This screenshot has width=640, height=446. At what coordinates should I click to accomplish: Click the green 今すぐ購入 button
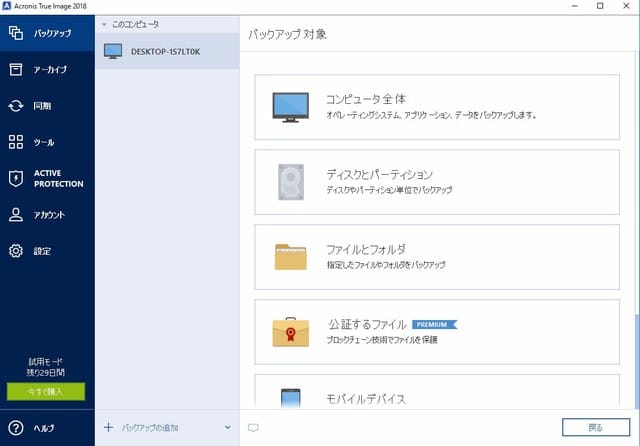click(47, 391)
